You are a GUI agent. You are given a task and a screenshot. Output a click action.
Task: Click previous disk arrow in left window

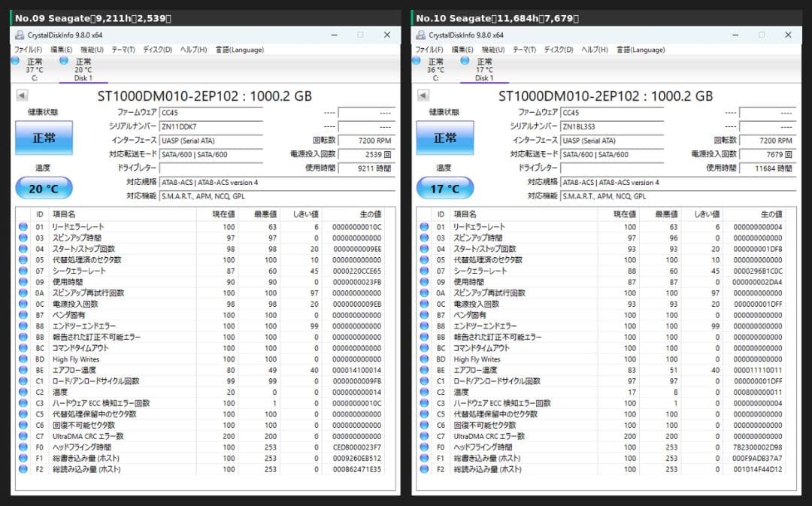point(22,95)
